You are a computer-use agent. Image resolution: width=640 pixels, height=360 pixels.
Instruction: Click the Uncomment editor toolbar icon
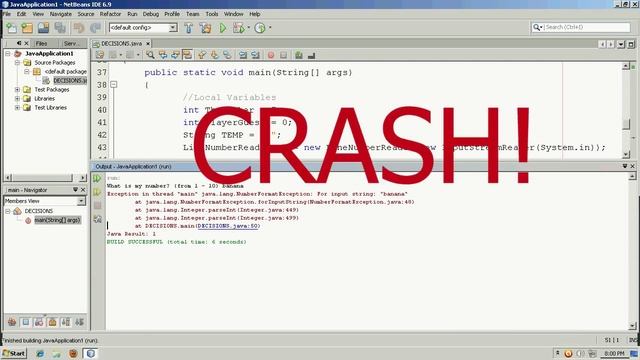pyautogui.click(x=311, y=55)
